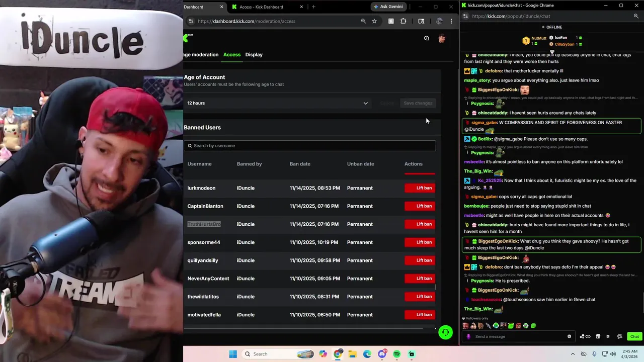The height and width of the screenshot is (362, 644).
Task: Open the chat settings gear icon
Action: [x=608, y=336]
